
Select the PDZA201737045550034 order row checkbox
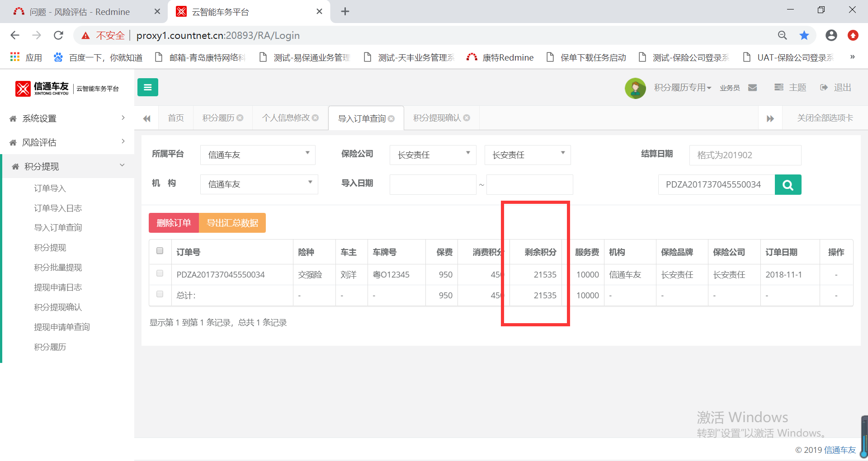click(x=160, y=273)
